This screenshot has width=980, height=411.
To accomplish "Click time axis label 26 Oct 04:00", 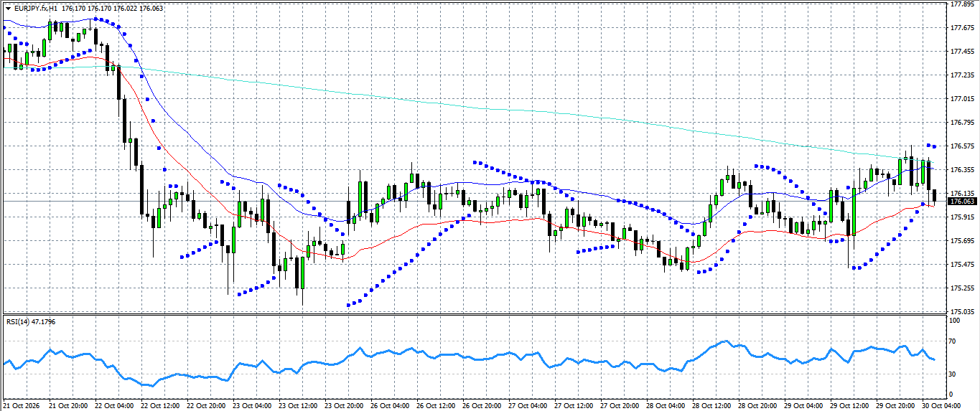I will click(391, 405).
